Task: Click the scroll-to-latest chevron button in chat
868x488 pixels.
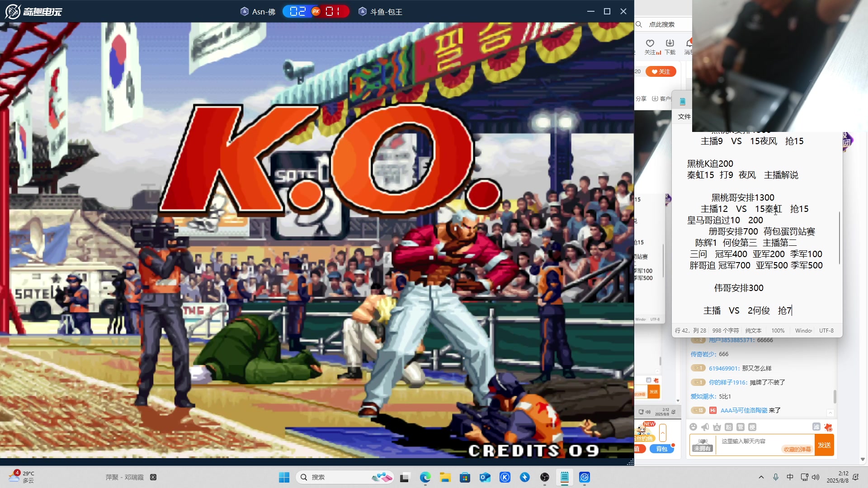Action: pyautogui.click(x=830, y=413)
